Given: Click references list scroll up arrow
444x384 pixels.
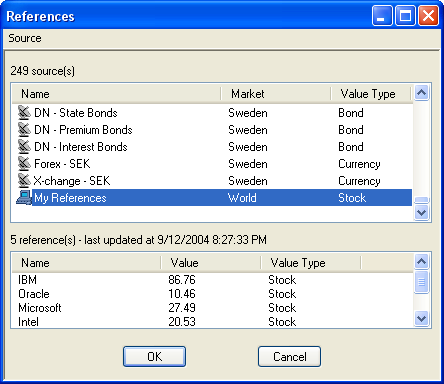Looking at the screenshot, I should pos(422,262).
